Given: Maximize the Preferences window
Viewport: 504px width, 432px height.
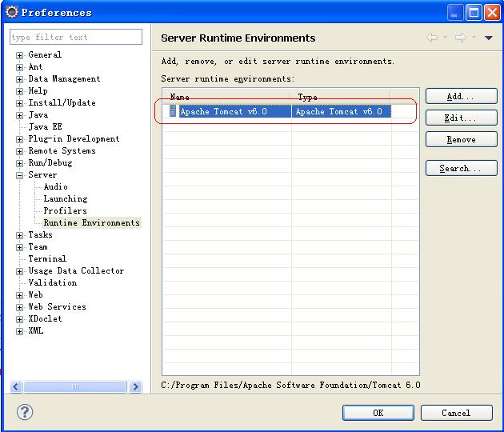Looking at the screenshot, I should click(474, 13).
